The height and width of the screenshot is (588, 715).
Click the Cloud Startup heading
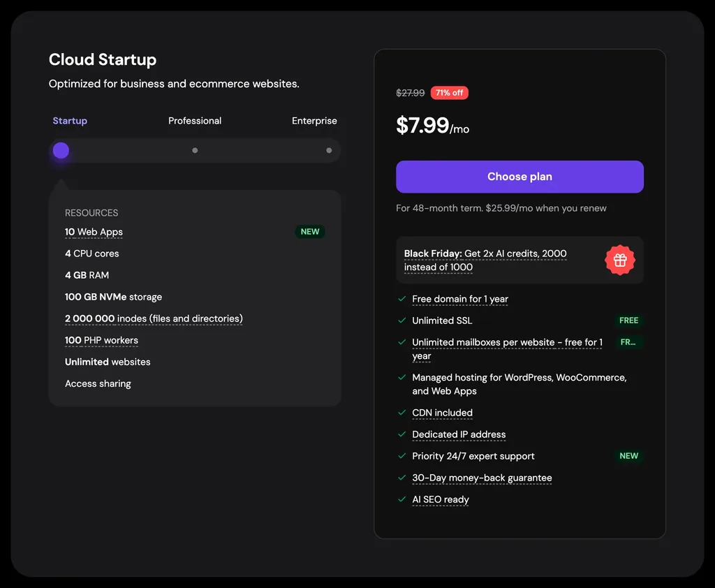click(x=103, y=60)
